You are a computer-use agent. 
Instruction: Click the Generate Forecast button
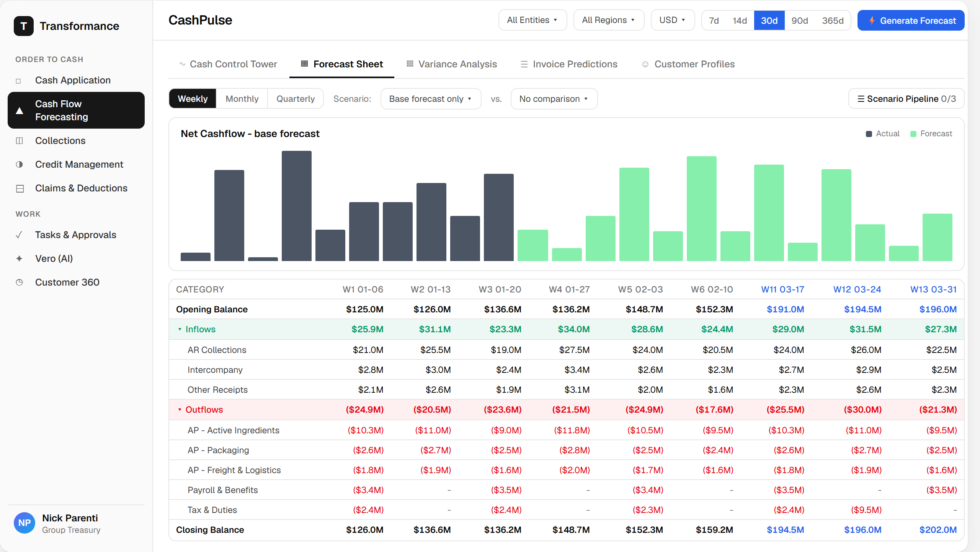[x=911, y=21]
